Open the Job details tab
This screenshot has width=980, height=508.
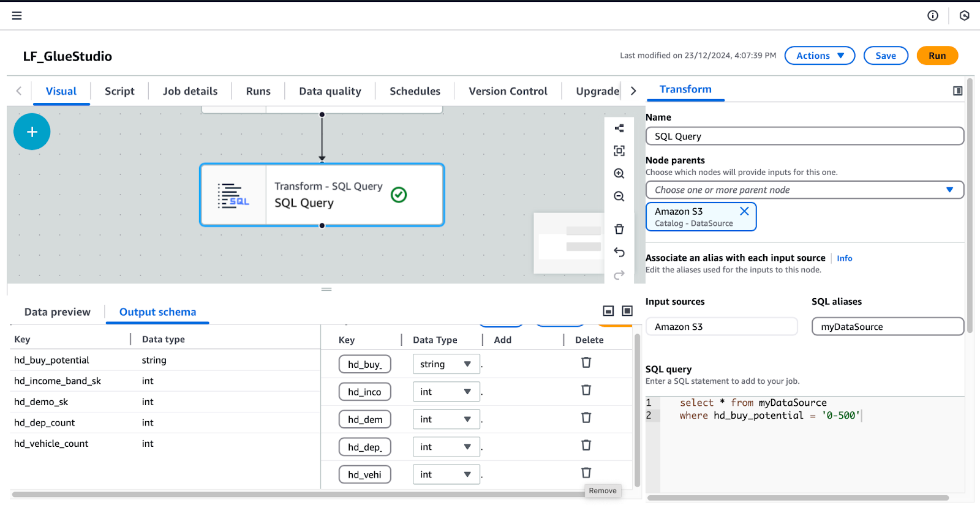click(190, 91)
